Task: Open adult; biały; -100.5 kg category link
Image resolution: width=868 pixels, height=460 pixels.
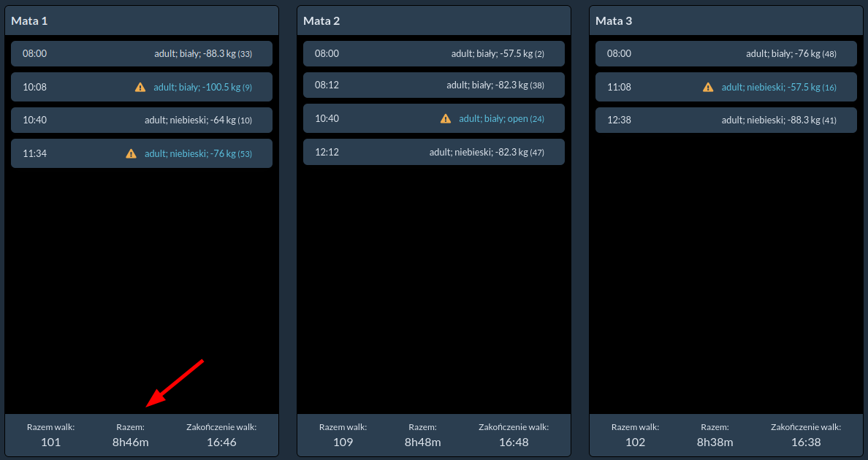Action: [202, 87]
